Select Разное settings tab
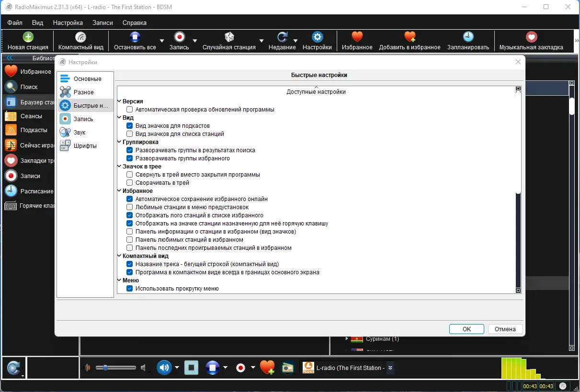 (86, 92)
